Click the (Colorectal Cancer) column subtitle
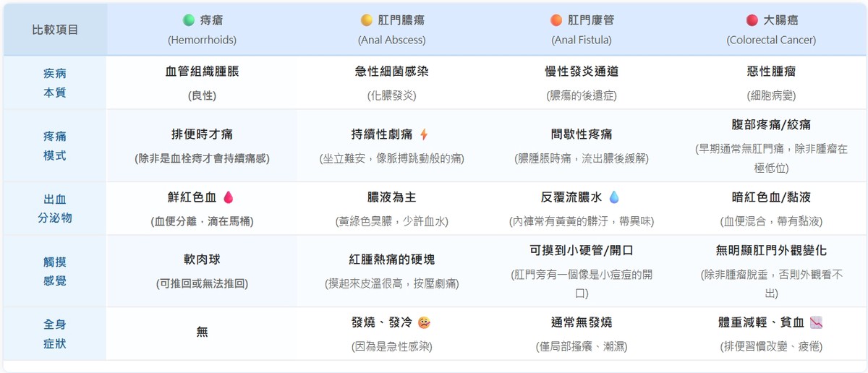The image size is (868, 373). coord(771,40)
